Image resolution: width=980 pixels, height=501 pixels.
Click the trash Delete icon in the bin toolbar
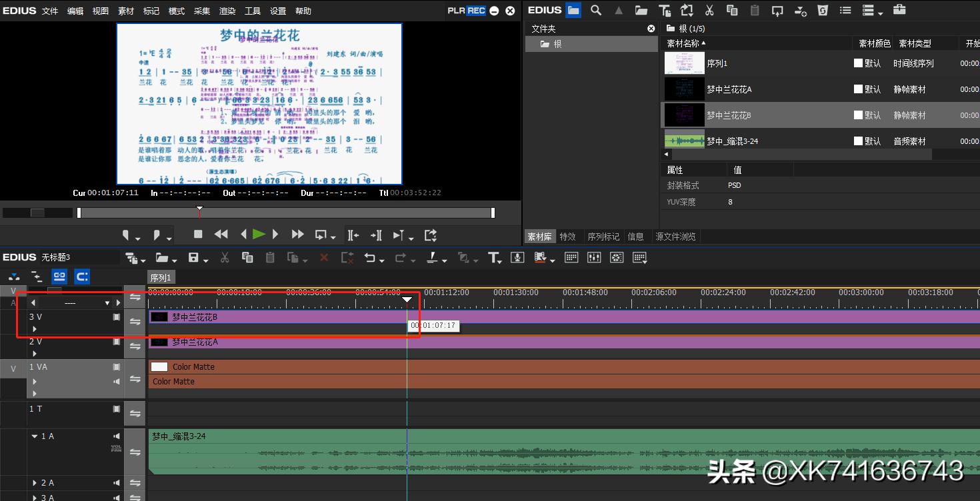click(822, 10)
